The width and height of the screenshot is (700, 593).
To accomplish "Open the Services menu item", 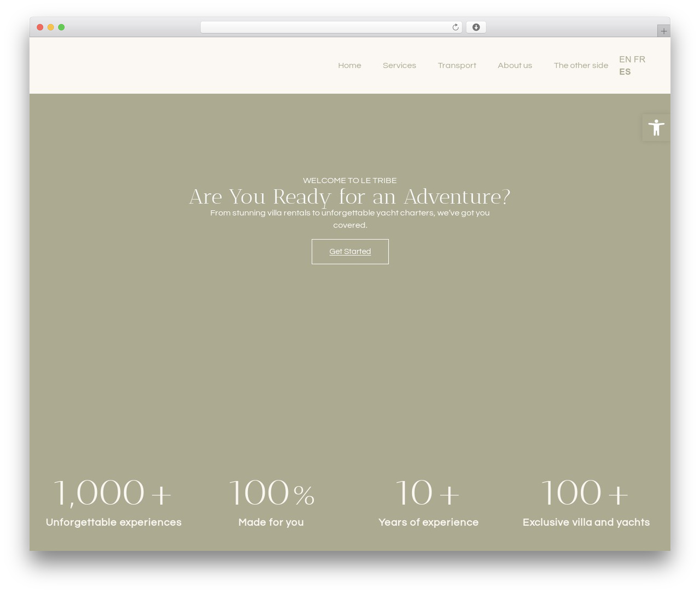I will [399, 65].
